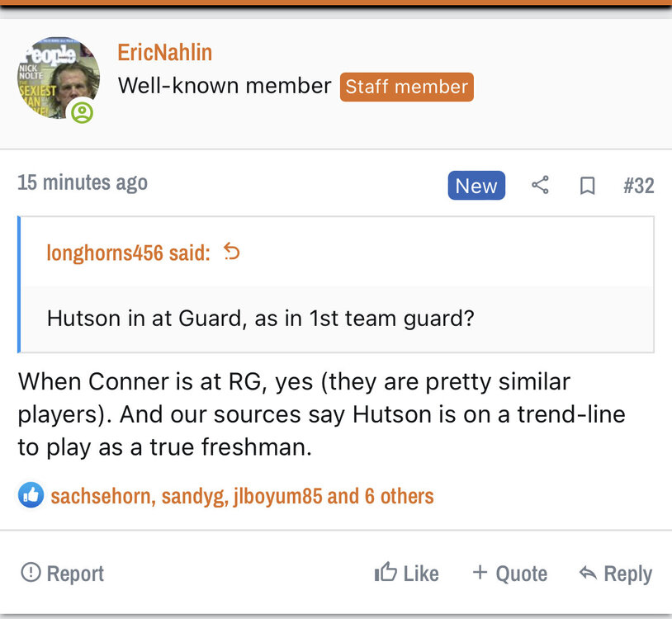672x619 pixels.
Task: Add post to multi-quote with Quote
Action: coord(509,573)
